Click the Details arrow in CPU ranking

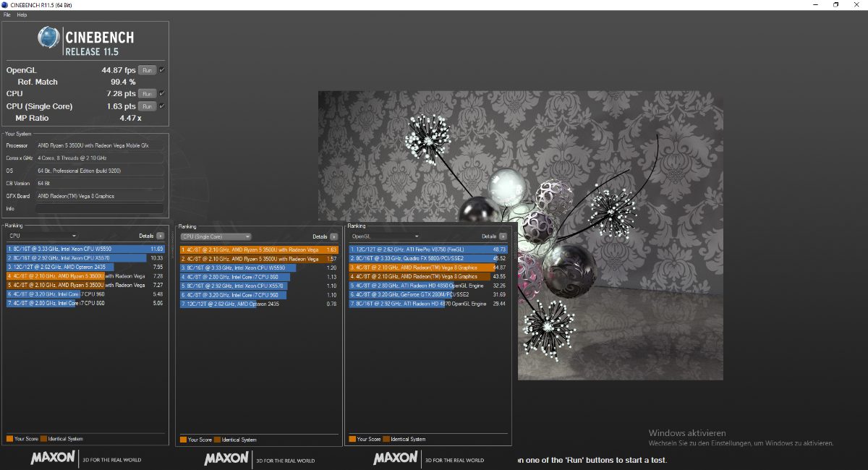tap(160, 236)
